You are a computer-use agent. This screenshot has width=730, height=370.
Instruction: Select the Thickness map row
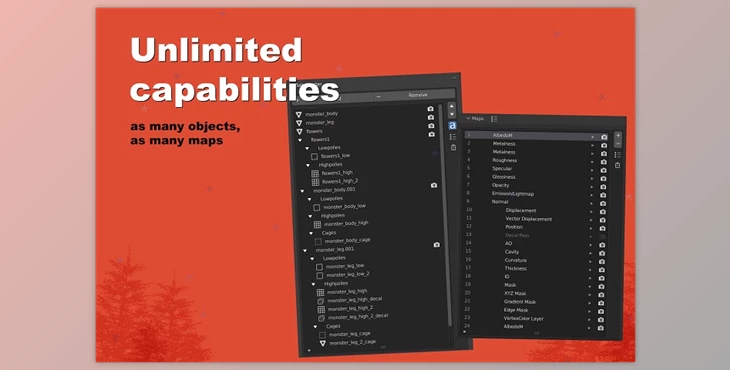[535, 269]
